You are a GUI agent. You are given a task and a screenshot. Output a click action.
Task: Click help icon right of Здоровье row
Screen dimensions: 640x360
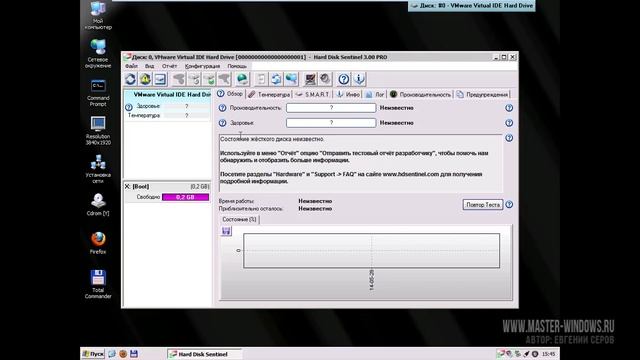(x=509, y=123)
